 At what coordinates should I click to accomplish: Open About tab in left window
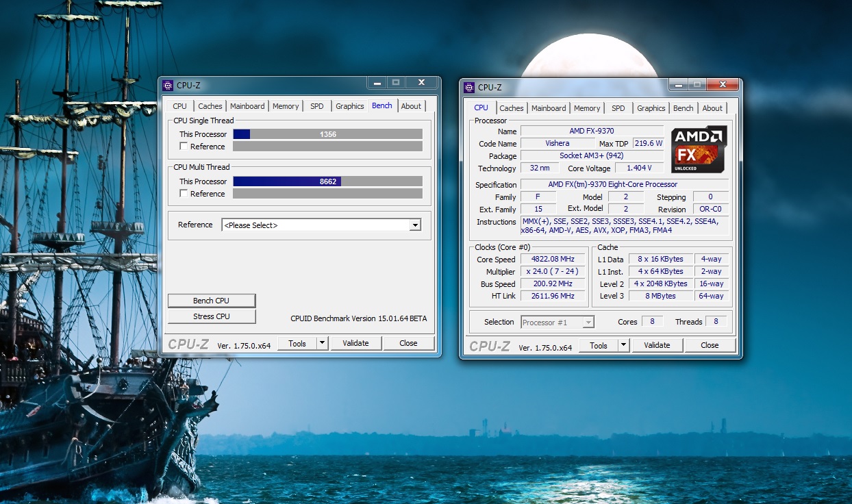(x=412, y=106)
